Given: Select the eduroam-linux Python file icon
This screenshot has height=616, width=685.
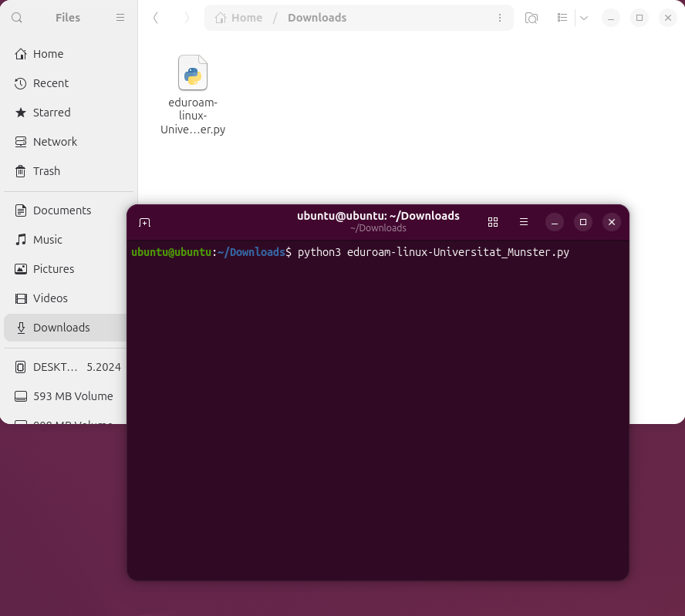Looking at the screenshot, I should (193, 72).
